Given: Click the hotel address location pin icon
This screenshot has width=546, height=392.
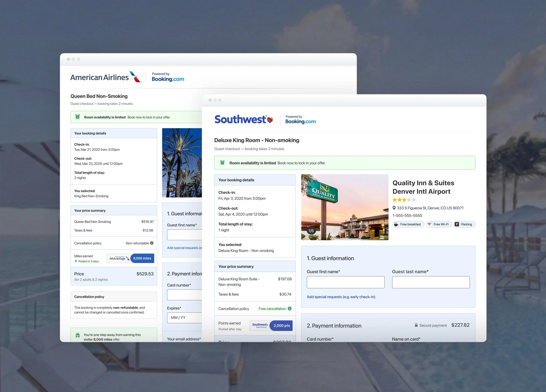Looking at the screenshot, I should (394, 208).
